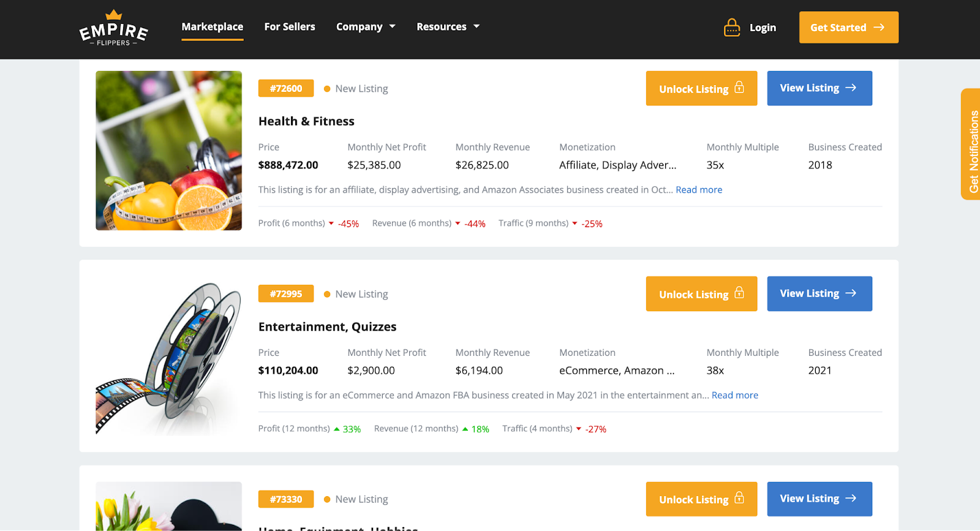
Task: Go to the For Sellers page
Action: [x=290, y=27]
